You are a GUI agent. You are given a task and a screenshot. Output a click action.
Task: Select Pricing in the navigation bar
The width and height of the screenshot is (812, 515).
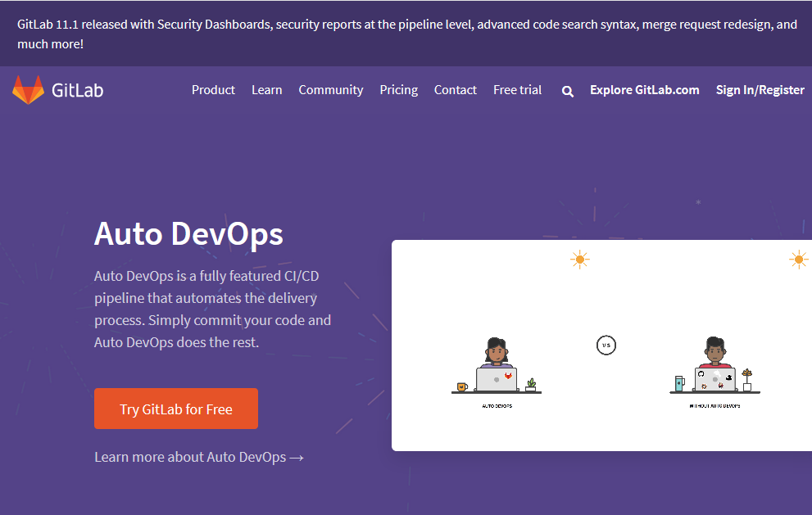[398, 90]
